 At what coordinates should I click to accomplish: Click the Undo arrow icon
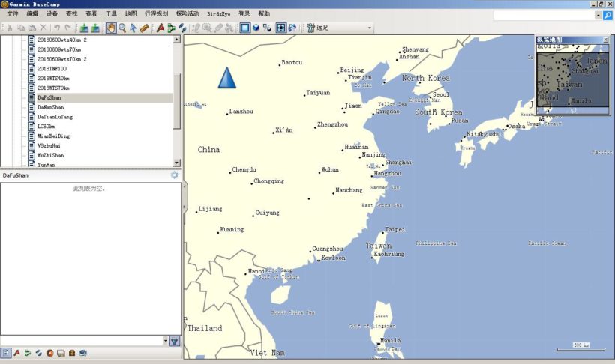tap(57, 28)
